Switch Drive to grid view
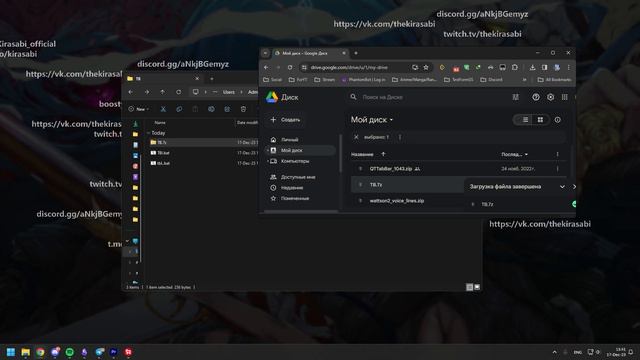This screenshot has width=640, height=360. pos(540,120)
